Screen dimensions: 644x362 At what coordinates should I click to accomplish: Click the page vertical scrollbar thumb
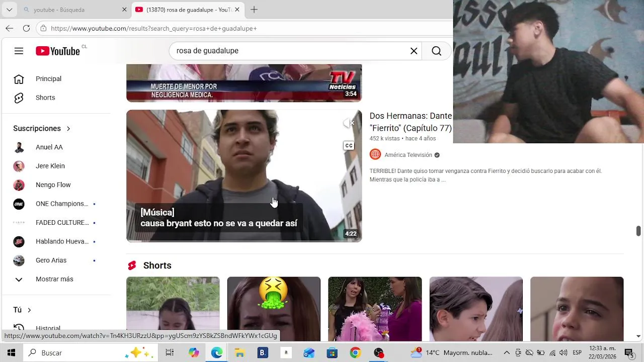click(638, 231)
